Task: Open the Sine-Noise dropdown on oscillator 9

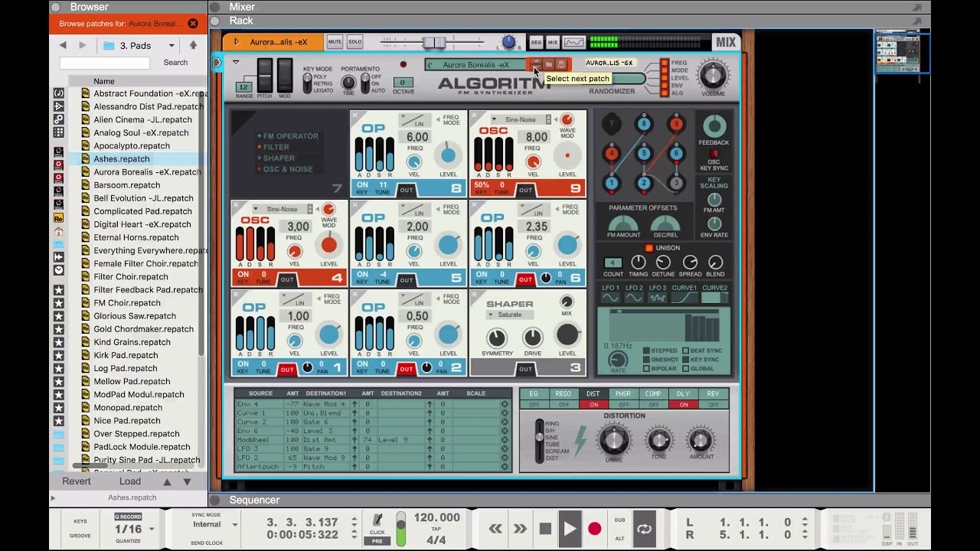Action: [x=521, y=120]
